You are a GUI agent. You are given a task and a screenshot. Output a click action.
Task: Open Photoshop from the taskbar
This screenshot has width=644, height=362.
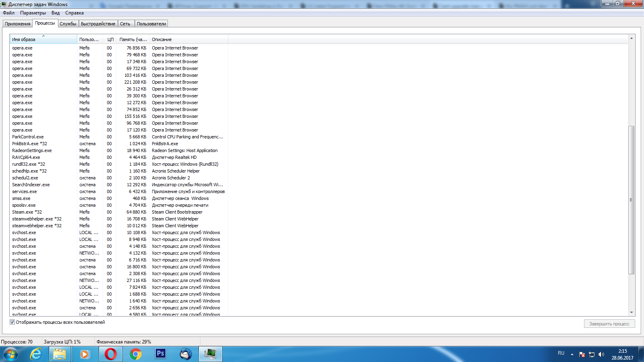(161, 354)
